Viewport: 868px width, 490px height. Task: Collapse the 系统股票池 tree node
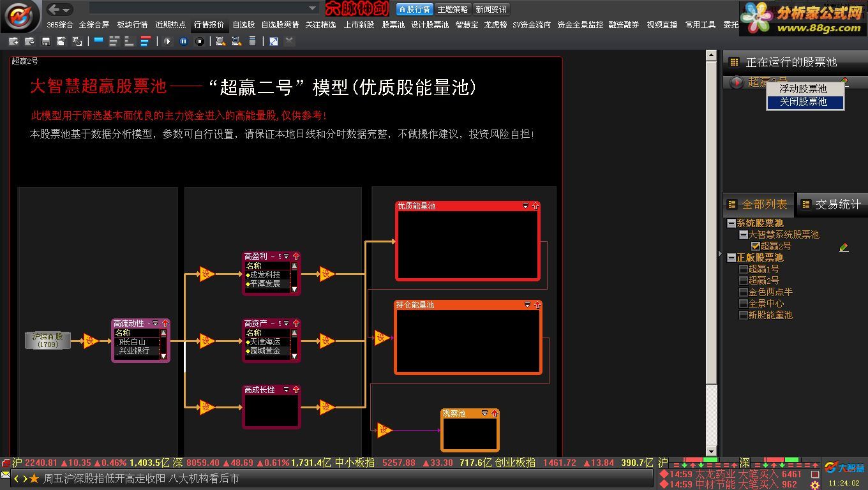[x=731, y=223]
